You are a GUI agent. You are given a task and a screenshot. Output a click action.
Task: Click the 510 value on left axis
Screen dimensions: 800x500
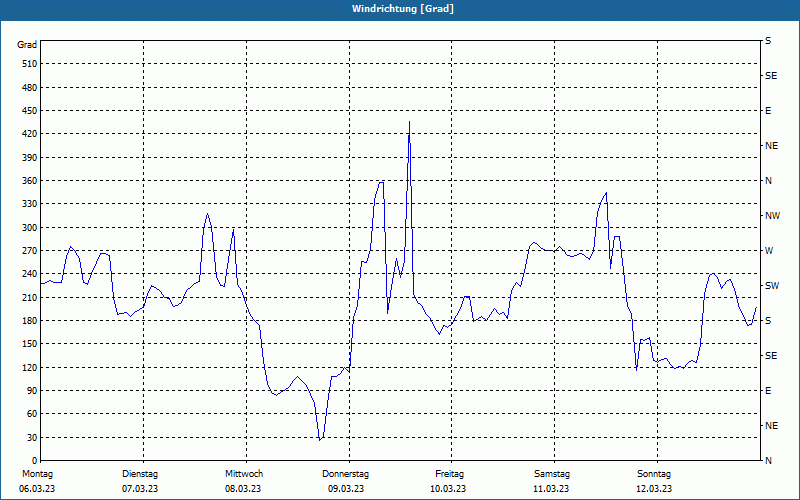tap(30, 64)
